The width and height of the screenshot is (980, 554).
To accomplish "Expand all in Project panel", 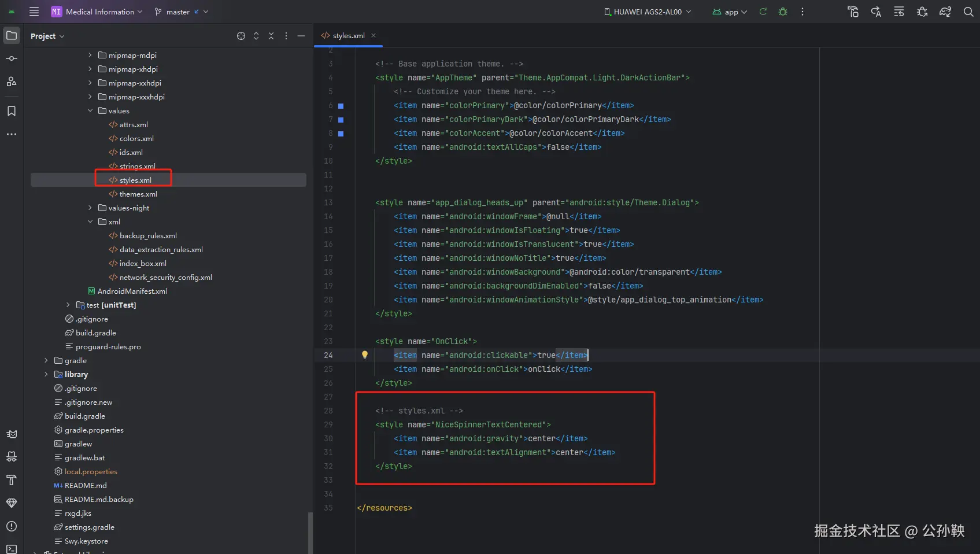I will [x=256, y=36].
